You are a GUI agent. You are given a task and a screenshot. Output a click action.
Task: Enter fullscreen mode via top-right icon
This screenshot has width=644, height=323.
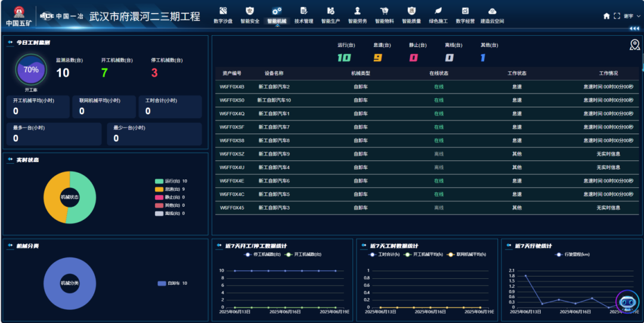(617, 16)
